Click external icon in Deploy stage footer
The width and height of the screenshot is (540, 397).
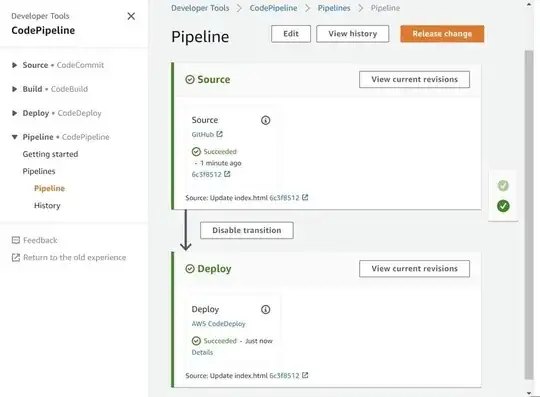point(305,375)
